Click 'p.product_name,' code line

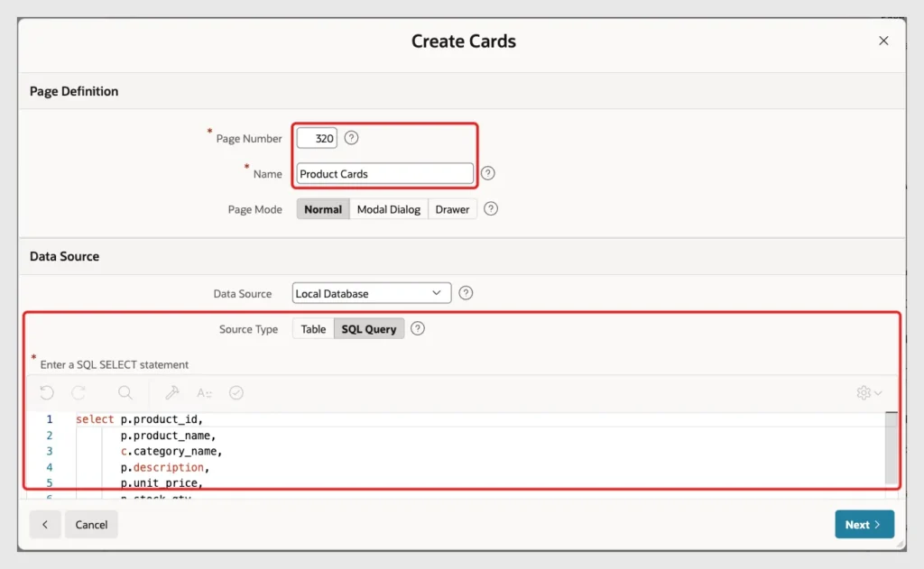(x=169, y=436)
